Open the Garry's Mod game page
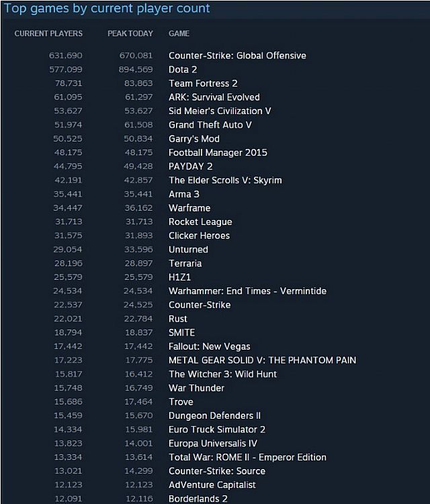Viewport: 430px width, 504px height. click(195, 139)
